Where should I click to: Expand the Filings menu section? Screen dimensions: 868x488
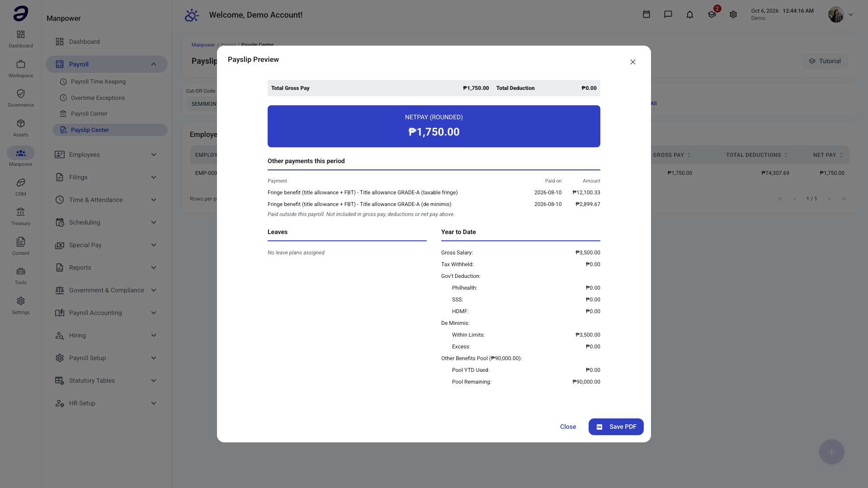107,177
